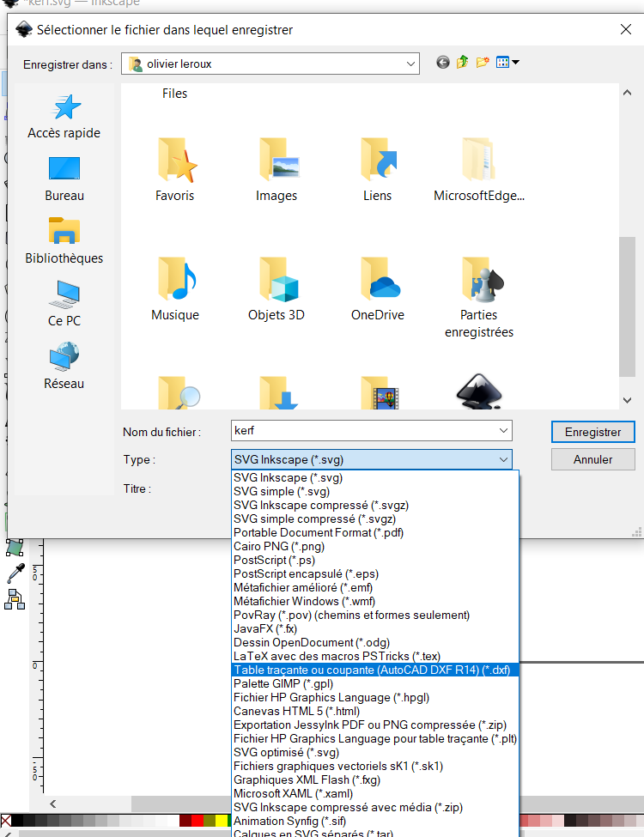Choose Animation Synfig (*.sif)

pos(375,821)
